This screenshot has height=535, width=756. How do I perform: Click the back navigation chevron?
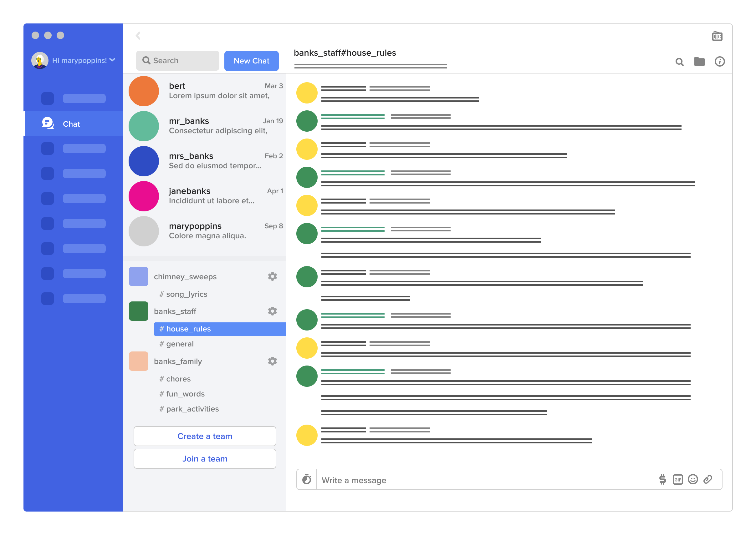point(138,36)
